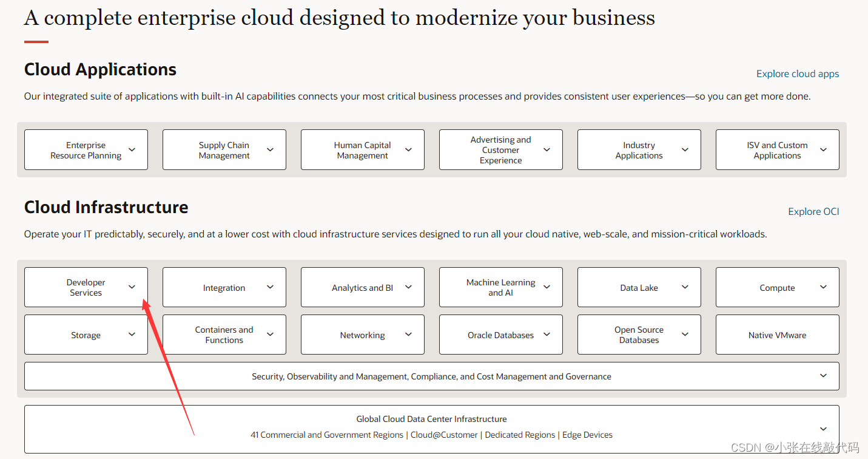Open the Explore OCI link
The height and width of the screenshot is (459, 868).
813,211
